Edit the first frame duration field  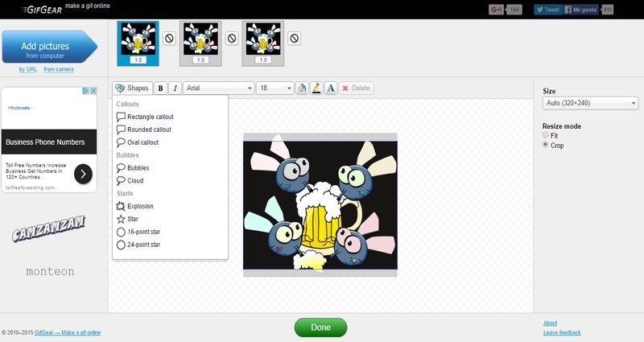(138, 60)
